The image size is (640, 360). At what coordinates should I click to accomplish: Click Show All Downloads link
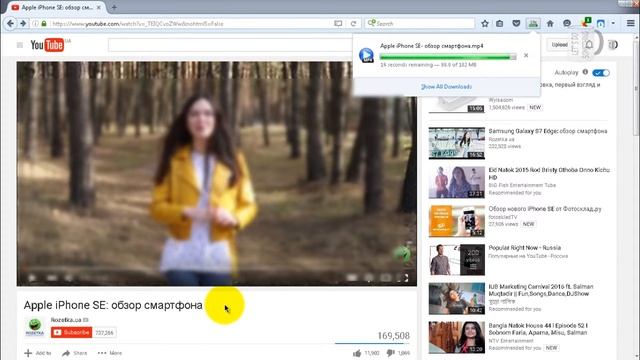pos(446,87)
